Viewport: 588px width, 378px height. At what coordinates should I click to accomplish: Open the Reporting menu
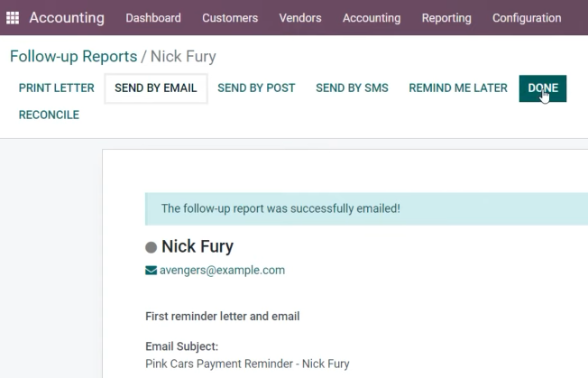tap(446, 18)
